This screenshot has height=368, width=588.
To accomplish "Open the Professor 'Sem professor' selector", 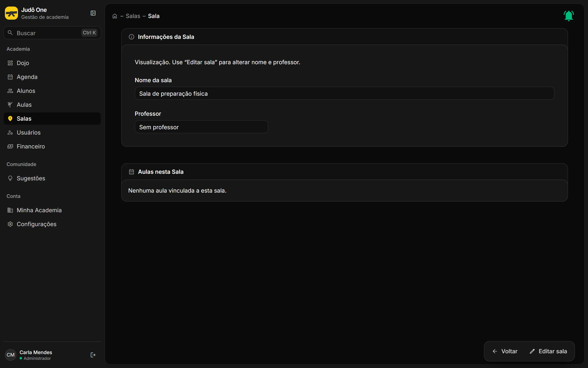I will (x=201, y=127).
